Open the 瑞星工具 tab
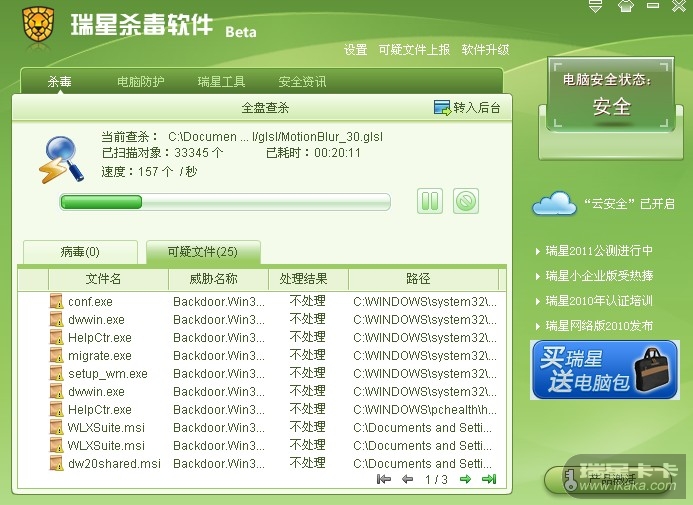 pyautogui.click(x=221, y=81)
